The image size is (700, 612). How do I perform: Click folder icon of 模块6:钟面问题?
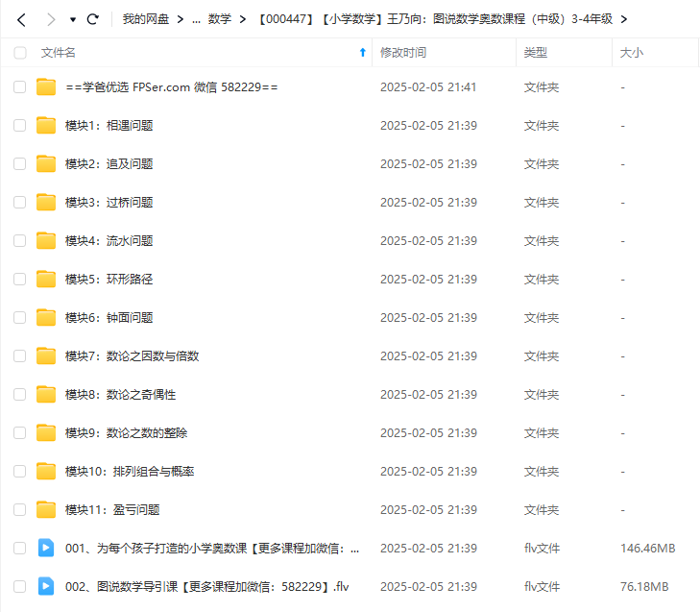pyautogui.click(x=46, y=317)
